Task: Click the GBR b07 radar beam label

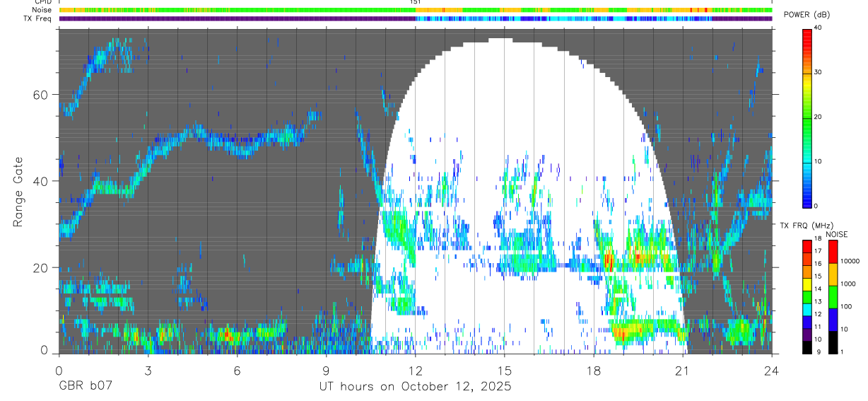Action: tap(86, 387)
